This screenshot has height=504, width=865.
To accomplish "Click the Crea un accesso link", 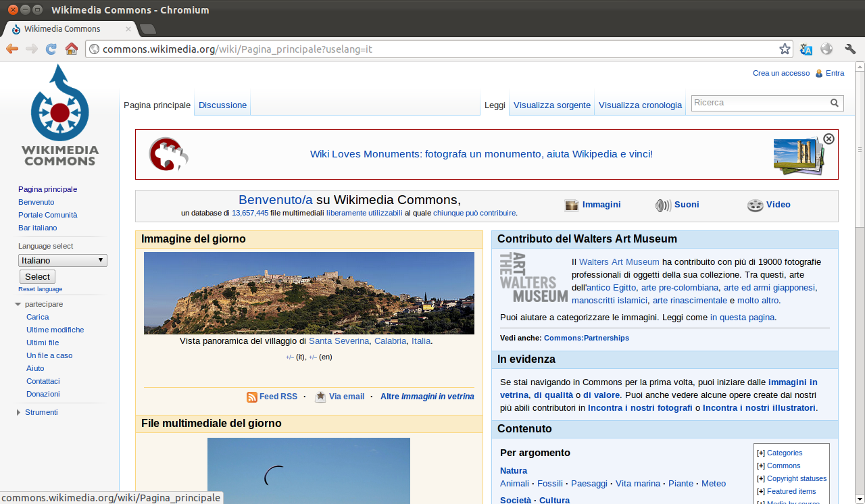I will point(781,73).
